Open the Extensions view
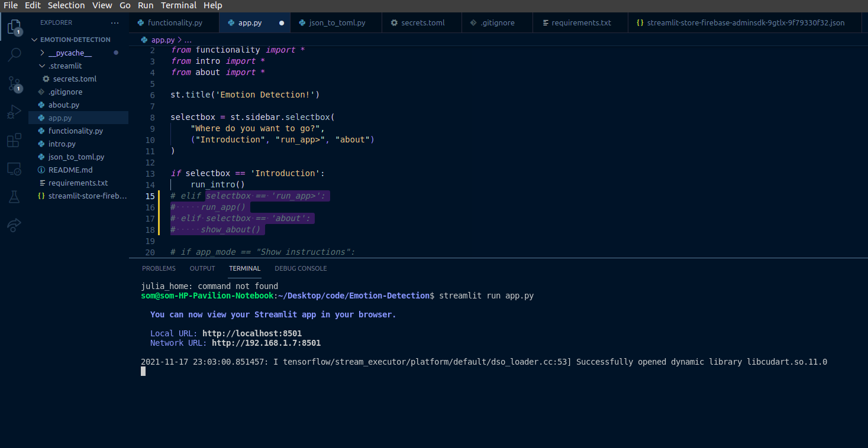The height and width of the screenshot is (448, 868). pos(14,140)
